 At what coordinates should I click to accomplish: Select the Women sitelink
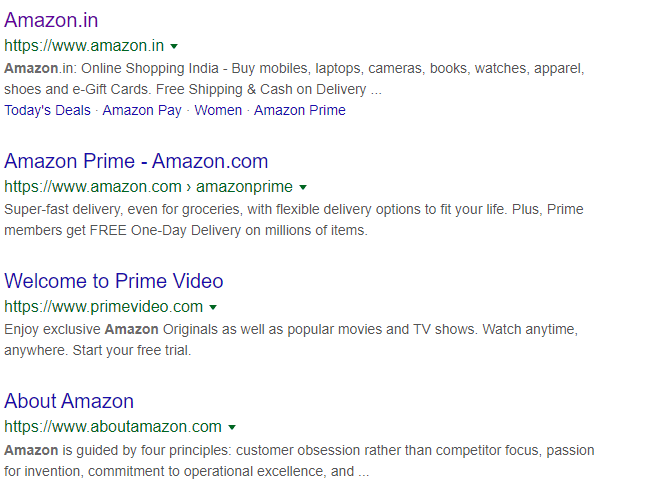218,110
